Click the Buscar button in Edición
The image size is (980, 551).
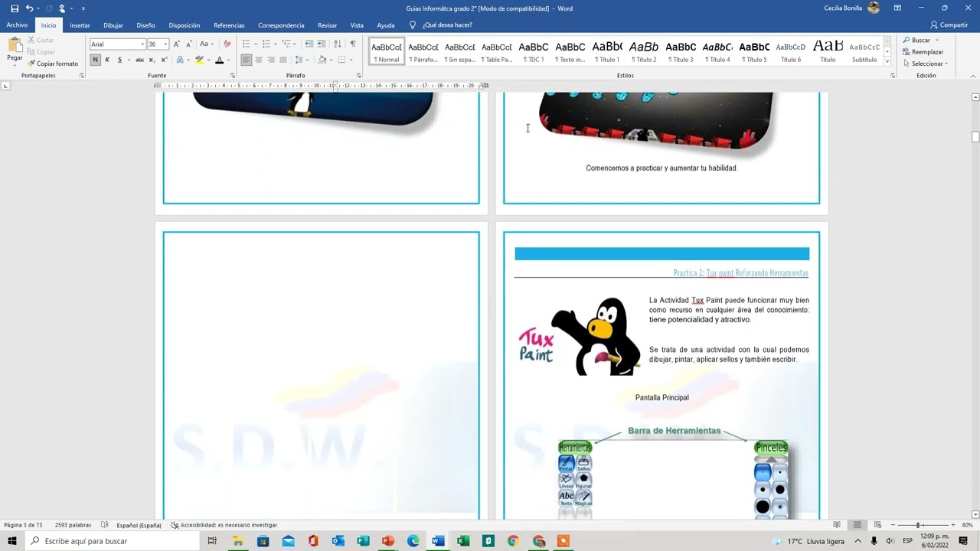[916, 40]
